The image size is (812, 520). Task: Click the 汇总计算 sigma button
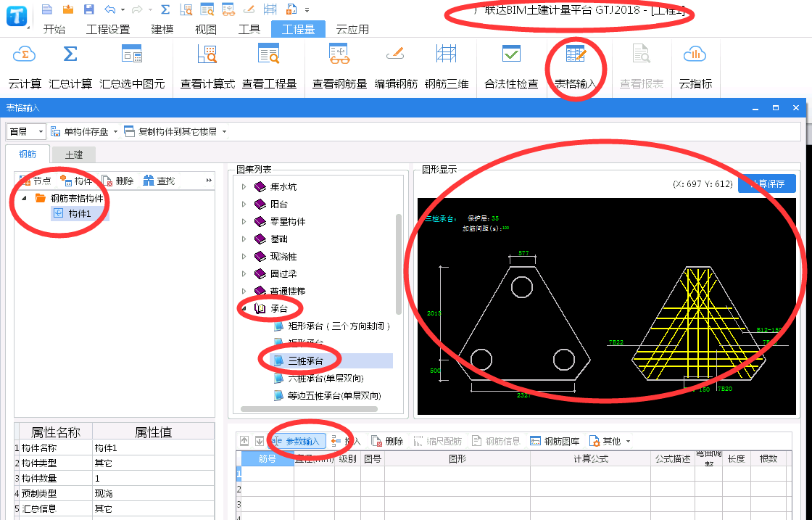70,68
